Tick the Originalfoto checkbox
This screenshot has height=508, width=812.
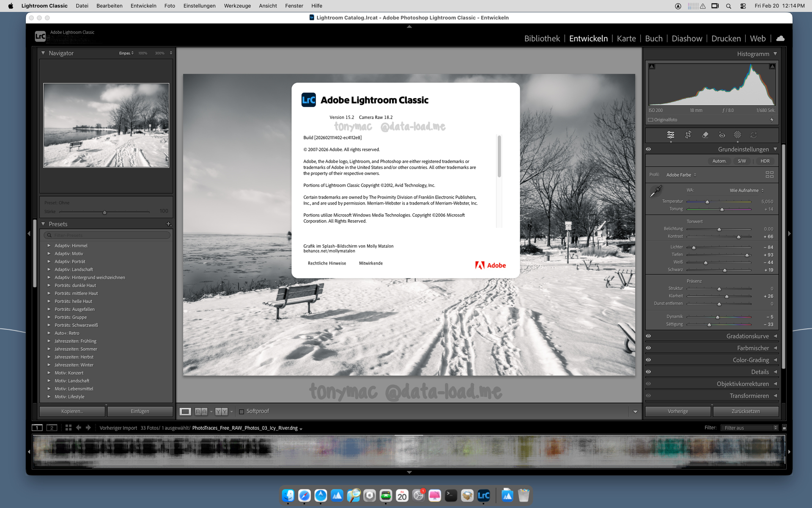coord(651,120)
